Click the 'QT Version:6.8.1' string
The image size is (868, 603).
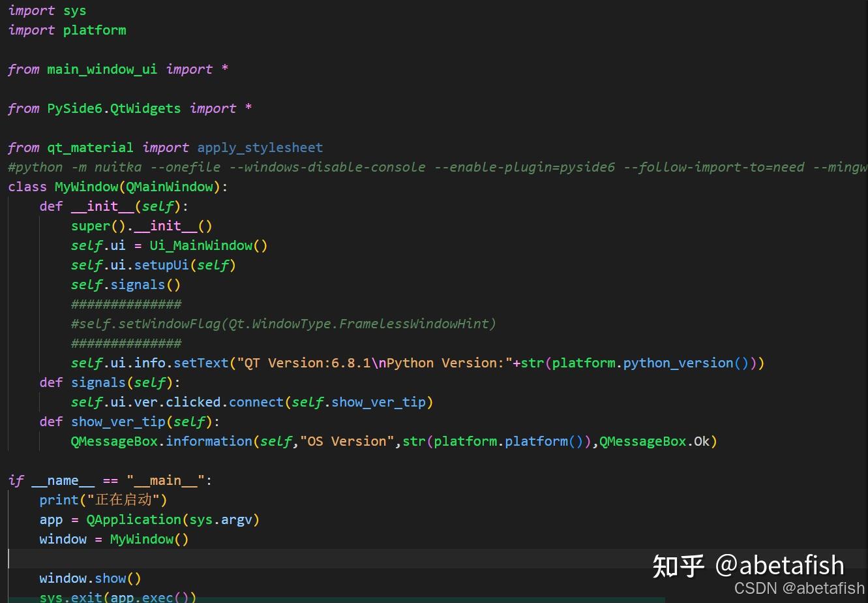307,363
